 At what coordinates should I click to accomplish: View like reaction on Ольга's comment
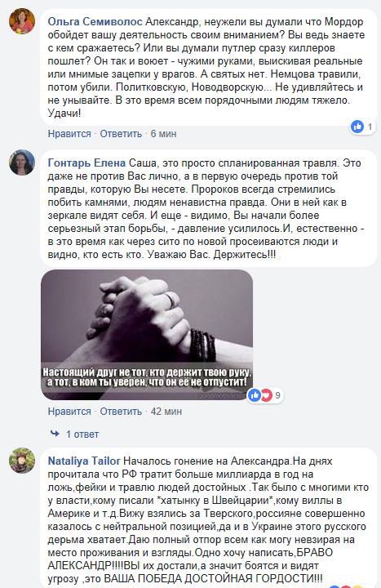[x=357, y=127]
